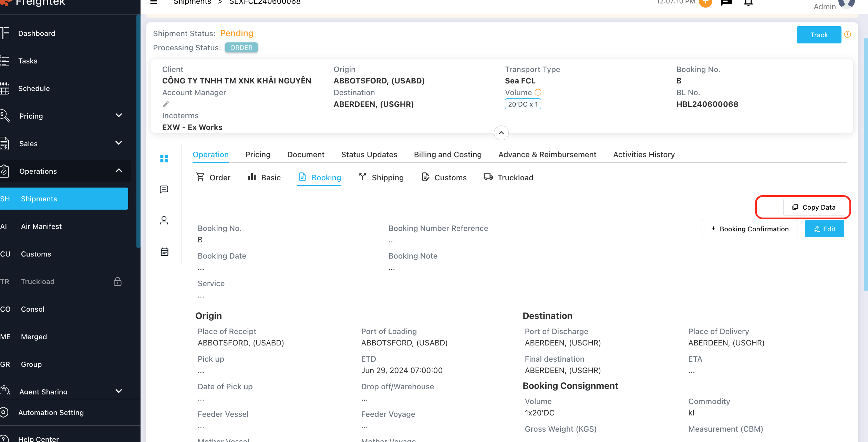Click the pencil icon under Account Manager

click(x=166, y=104)
